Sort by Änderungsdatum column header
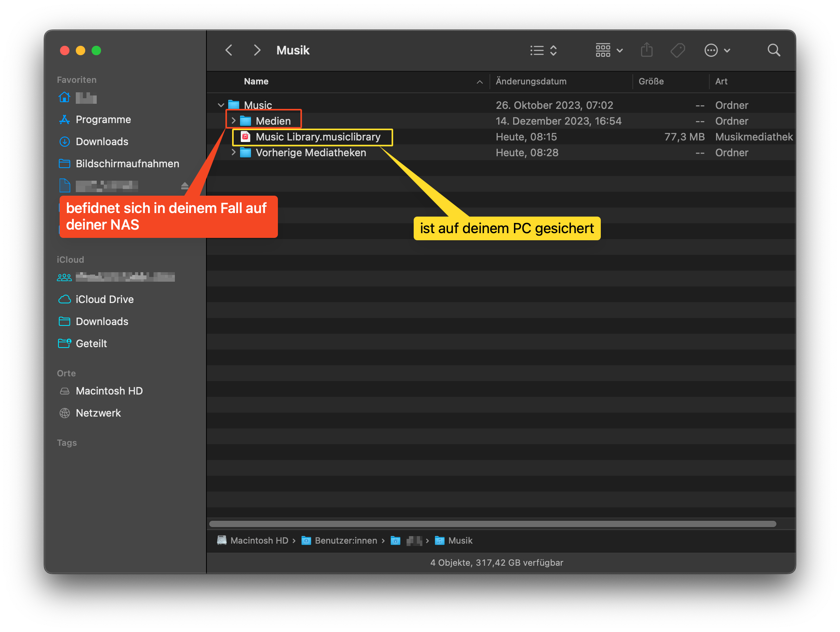 click(x=531, y=81)
